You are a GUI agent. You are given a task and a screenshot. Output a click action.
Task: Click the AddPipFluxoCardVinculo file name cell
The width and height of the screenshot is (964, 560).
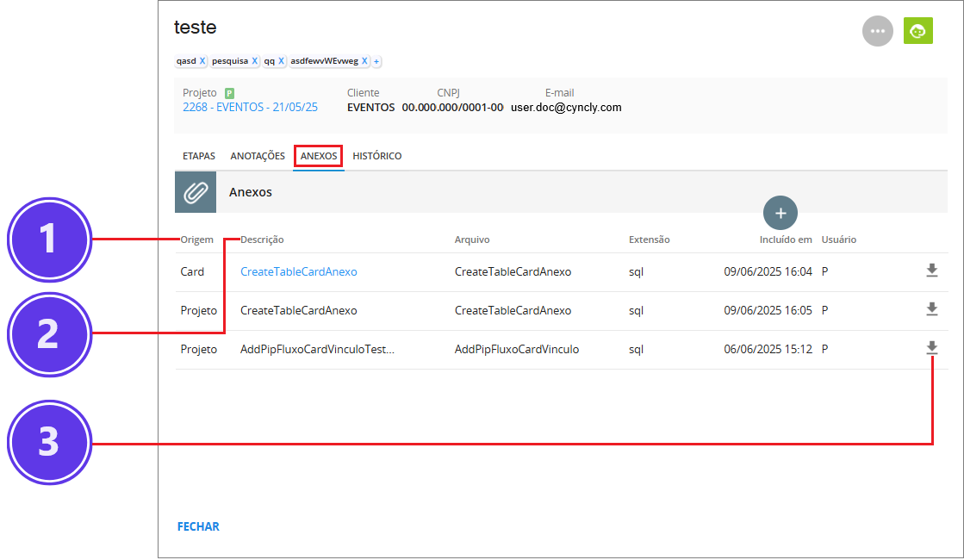pyautogui.click(x=516, y=349)
